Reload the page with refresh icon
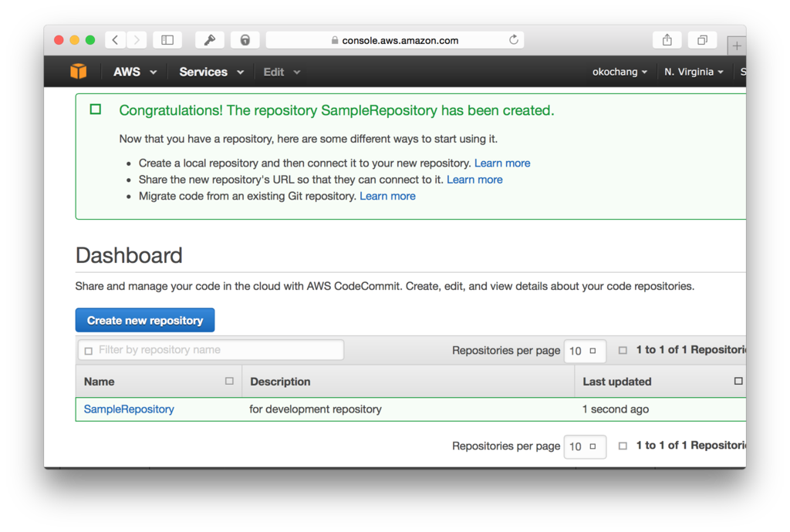The height and width of the screenshot is (532, 790). click(x=513, y=40)
